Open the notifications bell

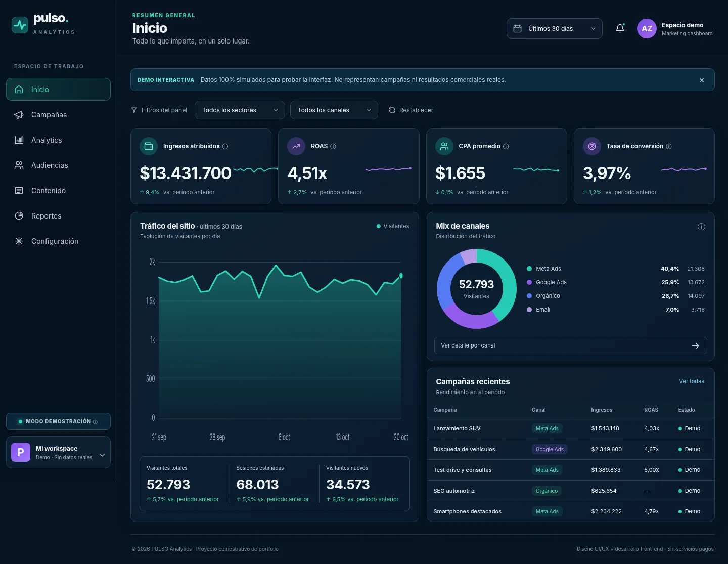click(620, 29)
